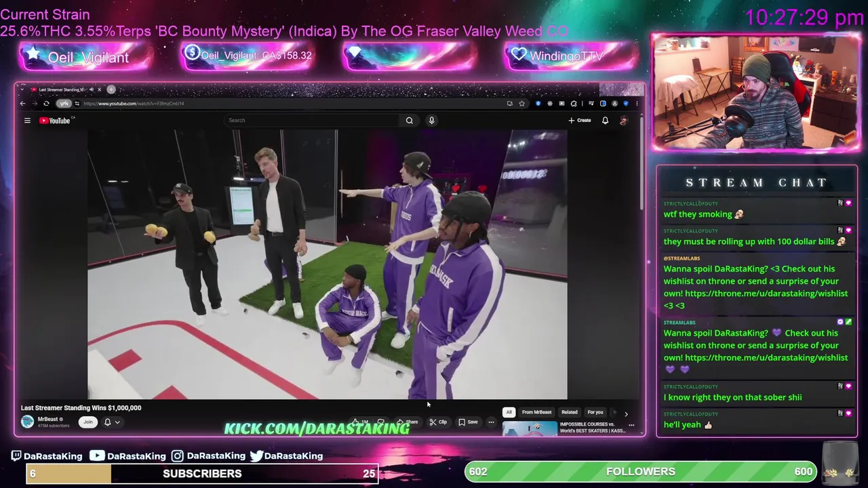
Task: Click chat message 'he'll yeah'
Action: [688, 425]
